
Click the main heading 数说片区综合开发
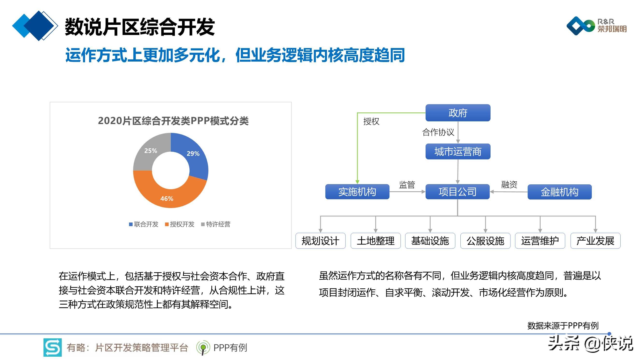coord(140,27)
